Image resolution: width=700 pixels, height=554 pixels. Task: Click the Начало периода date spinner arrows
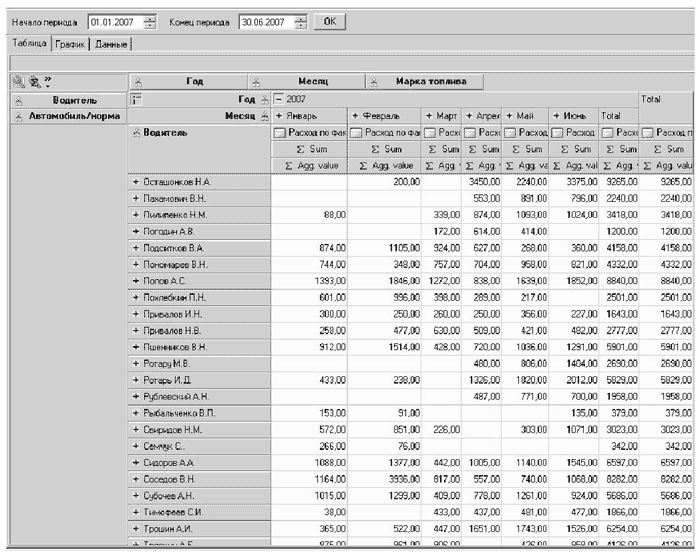pyautogui.click(x=150, y=22)
